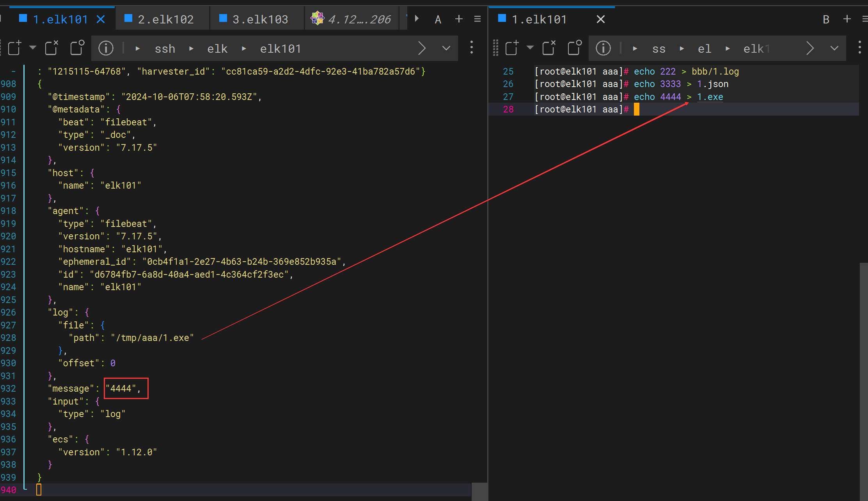Click disconnect session icon in right toolbar
Viewport: 868px width, 501px height.
(x=549, y=48)
